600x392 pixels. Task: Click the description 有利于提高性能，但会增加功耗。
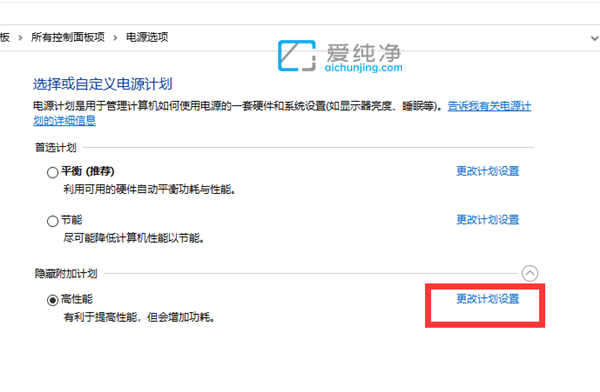tap(139, 317)
